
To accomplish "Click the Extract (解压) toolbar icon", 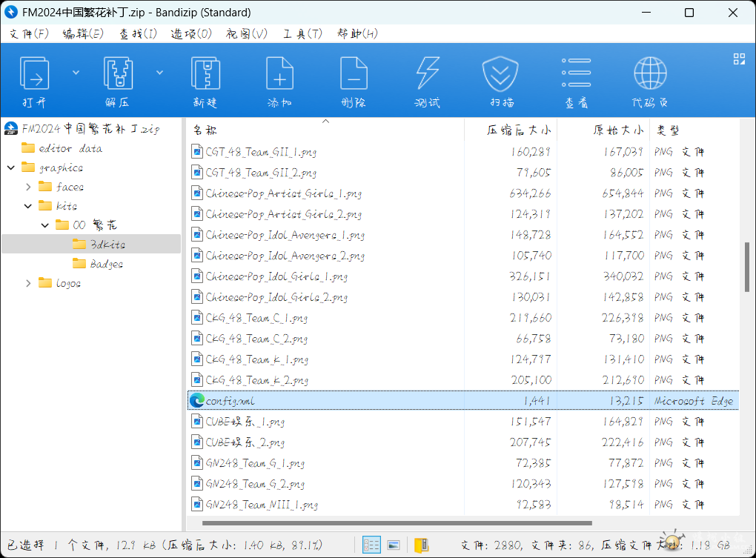I will point(118,73).
